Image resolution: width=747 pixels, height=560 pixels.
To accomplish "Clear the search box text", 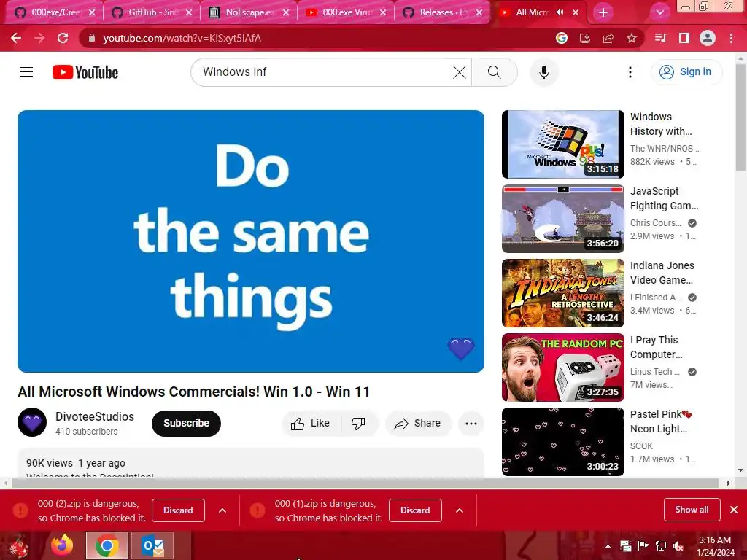I will tap(460, 72).
